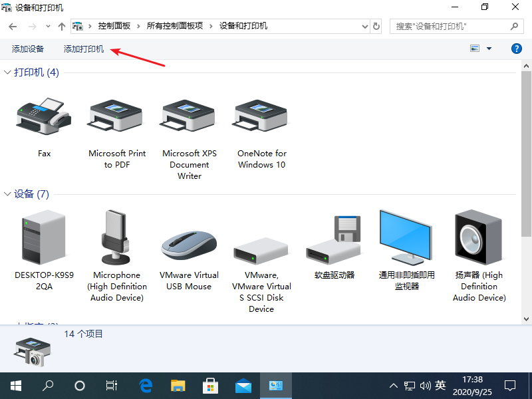Select the DESKTOP-K9S92QA computer device
This screenshot has width=532, height=399.
[x=44, y=237]
